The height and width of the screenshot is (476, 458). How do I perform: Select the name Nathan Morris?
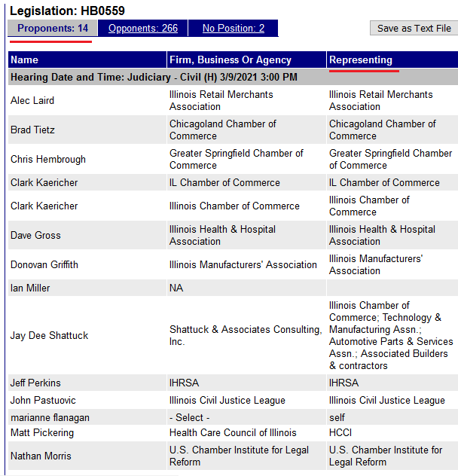tap(41, 456)
